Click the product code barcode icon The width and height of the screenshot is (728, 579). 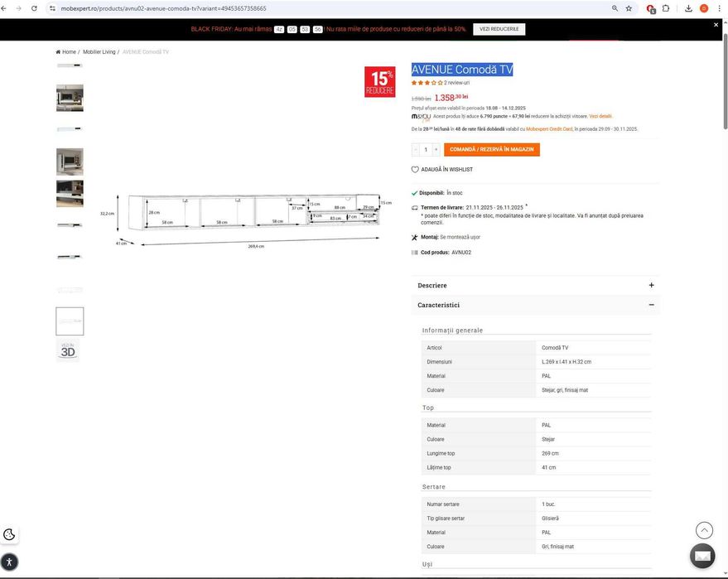[415, 253]
